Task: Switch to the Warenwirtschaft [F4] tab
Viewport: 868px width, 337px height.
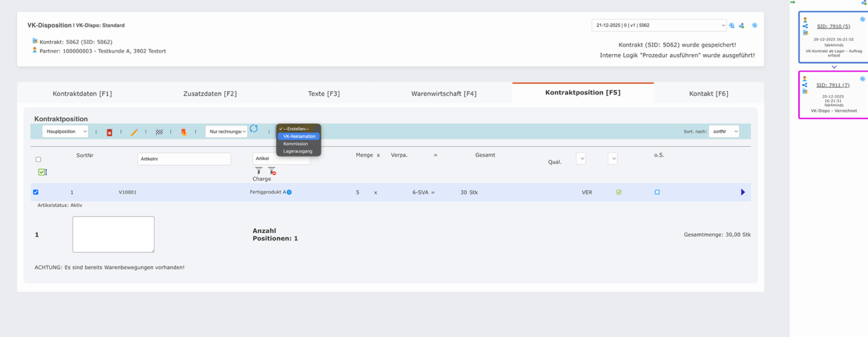Action: click(x=444, y=94)
